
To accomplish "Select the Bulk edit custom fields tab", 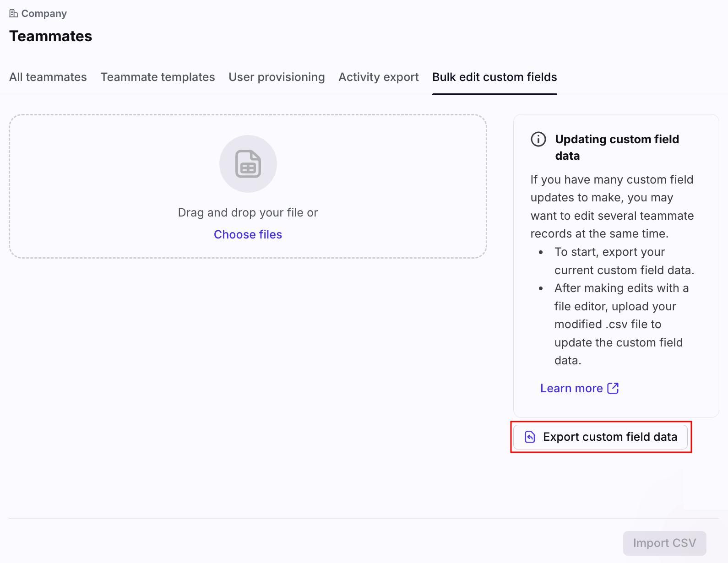I will (494, 77).
